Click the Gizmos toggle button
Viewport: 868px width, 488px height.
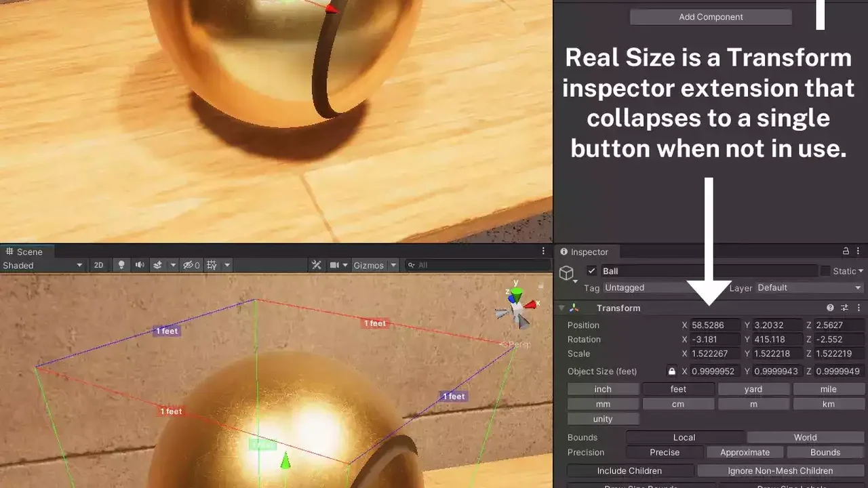(369, 265)
